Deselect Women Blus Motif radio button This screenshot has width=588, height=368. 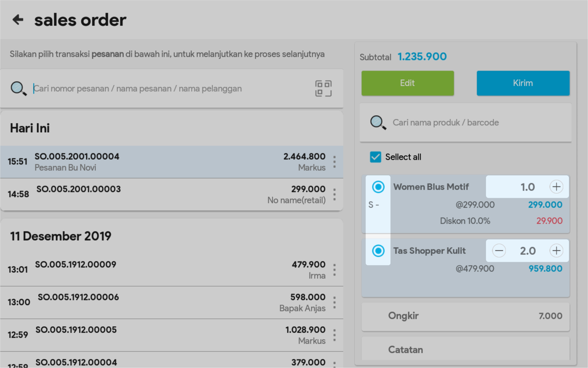coord(378,187)
